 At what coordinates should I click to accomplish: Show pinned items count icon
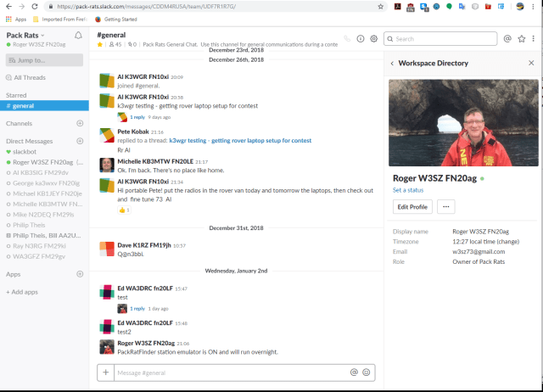(132, 44)
